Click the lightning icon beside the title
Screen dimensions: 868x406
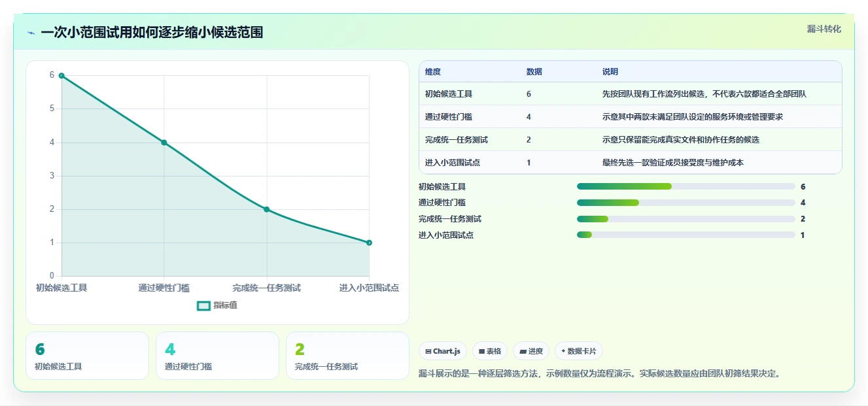pyautogui.click(x=31, y=33)
